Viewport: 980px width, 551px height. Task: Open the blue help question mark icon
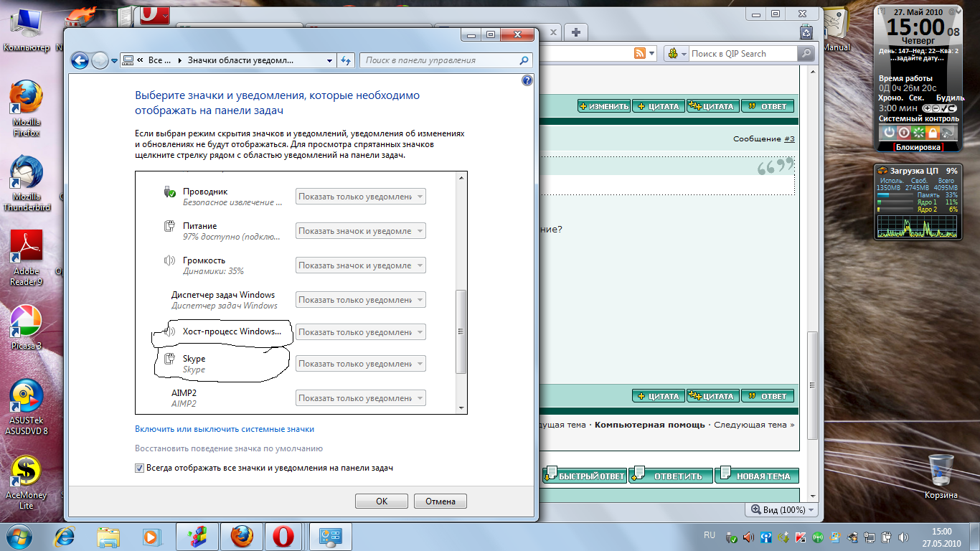[x=527, y=80]
